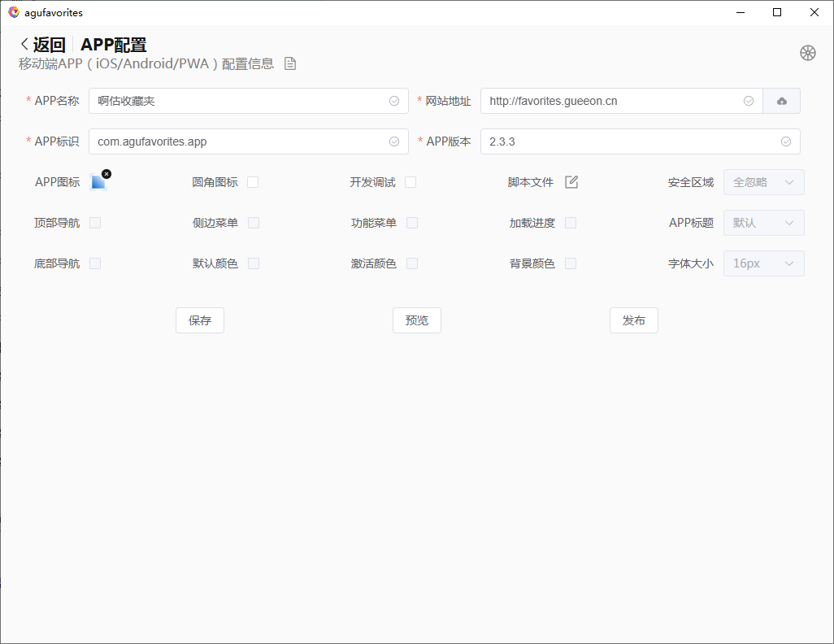This screenshot has height=644, width=834.
Task: Toggle the 开发调试 checkbox
Action: (x=410, y=182)
